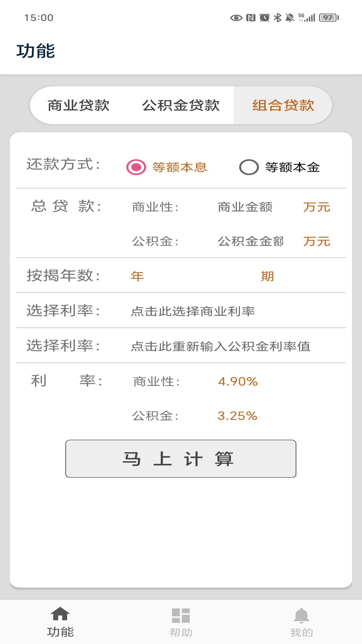
Task: Tap the battery indicator in status bar
Action: click(x=329, y=18)
